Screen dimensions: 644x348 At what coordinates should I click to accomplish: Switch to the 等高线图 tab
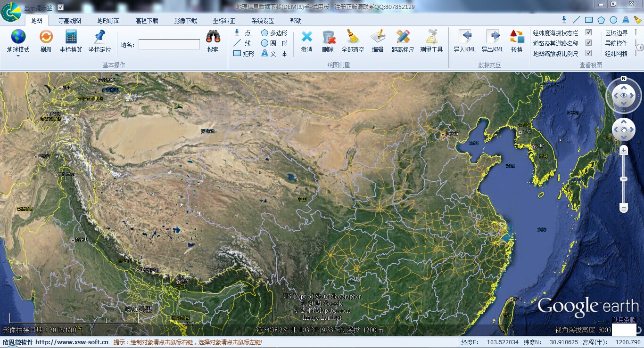coord(69,21)
